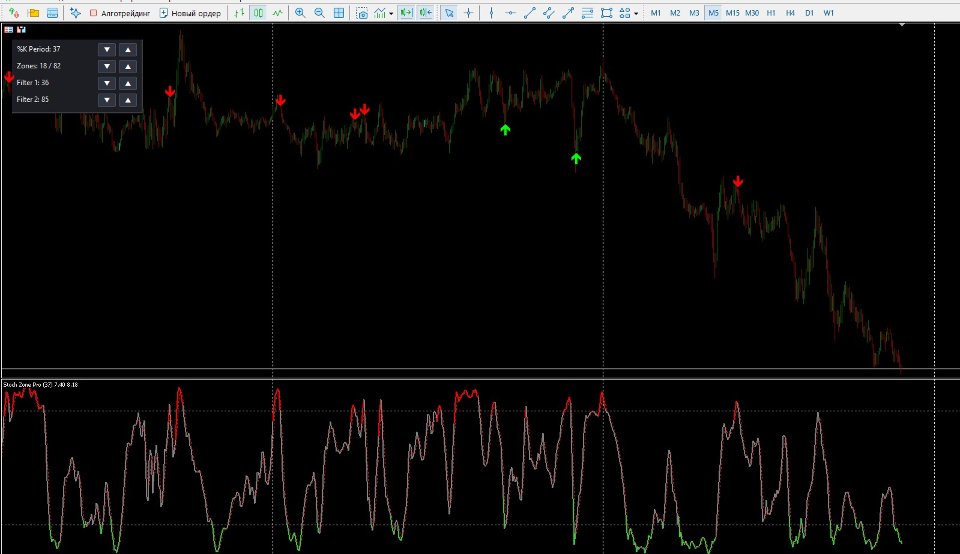
Task: Choose the vertical line drawing tool
Action: click(491, 13)
